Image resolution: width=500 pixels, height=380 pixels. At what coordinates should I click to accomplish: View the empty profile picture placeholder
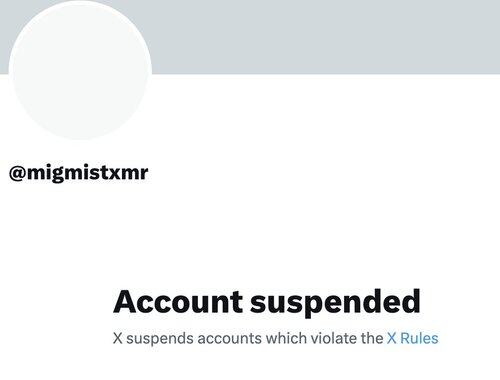click(80, 70)
